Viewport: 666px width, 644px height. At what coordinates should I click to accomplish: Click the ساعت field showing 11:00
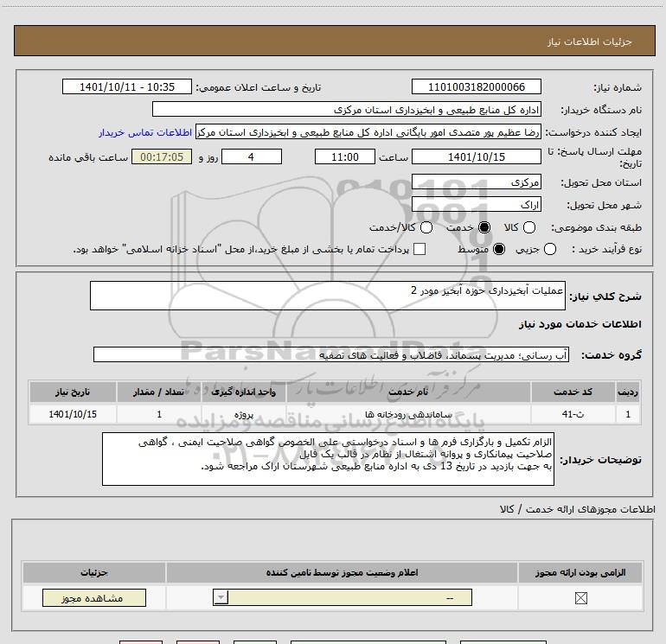tap(345, 156)
